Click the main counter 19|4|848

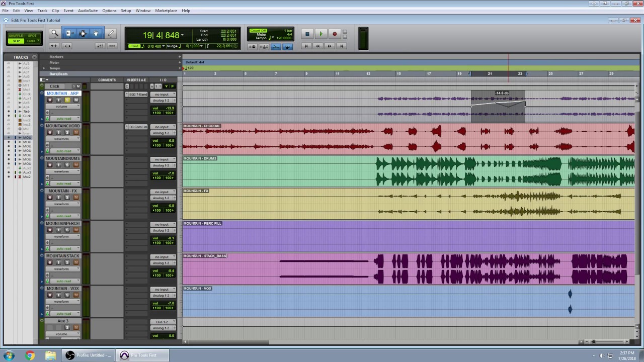161,35
